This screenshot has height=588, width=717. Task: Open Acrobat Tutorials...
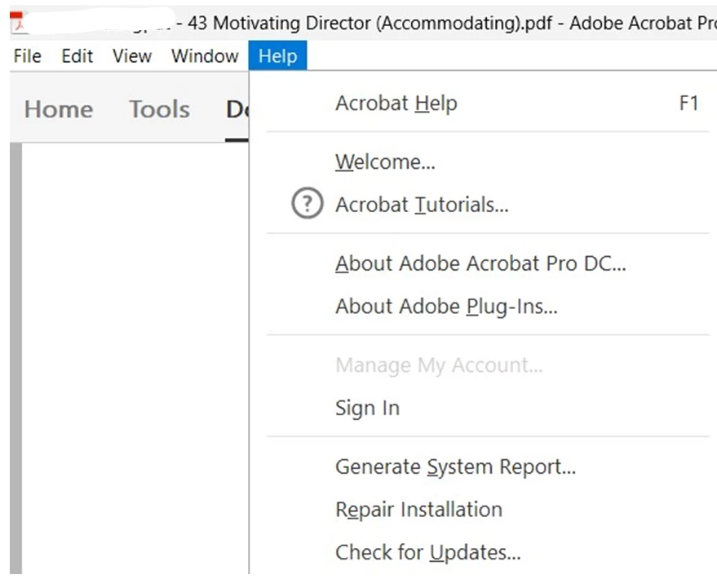pyautogui.click(x=488, y=205)
